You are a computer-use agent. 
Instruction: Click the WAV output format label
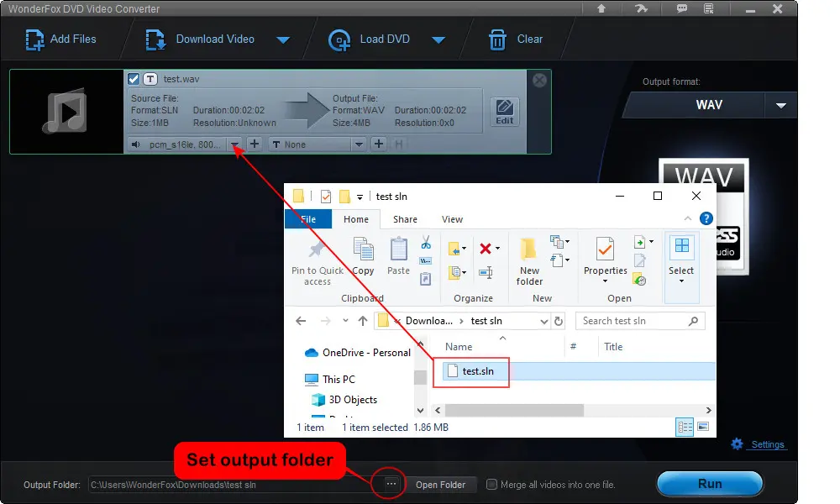point(709,105)
